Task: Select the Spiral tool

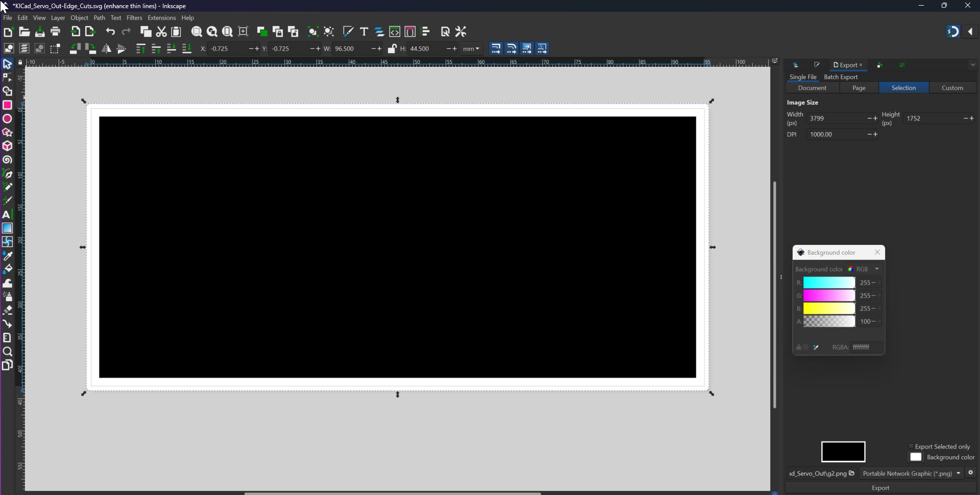Action: coord(7,160)
